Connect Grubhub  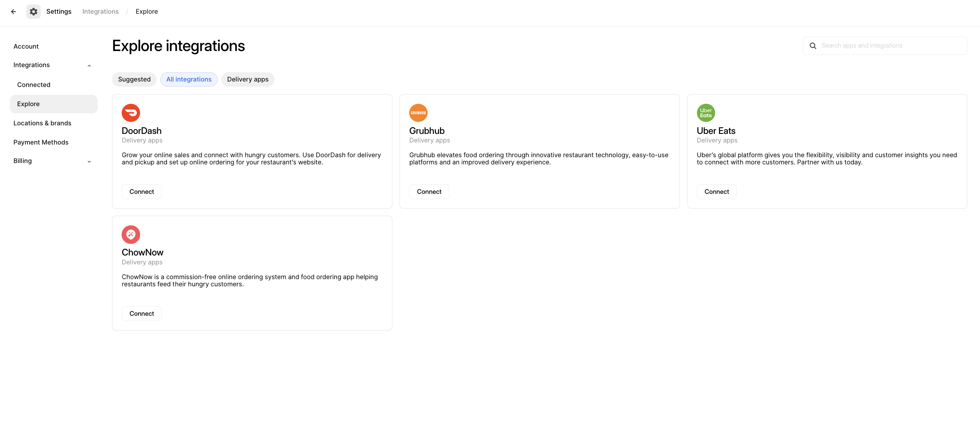(429, 191)
